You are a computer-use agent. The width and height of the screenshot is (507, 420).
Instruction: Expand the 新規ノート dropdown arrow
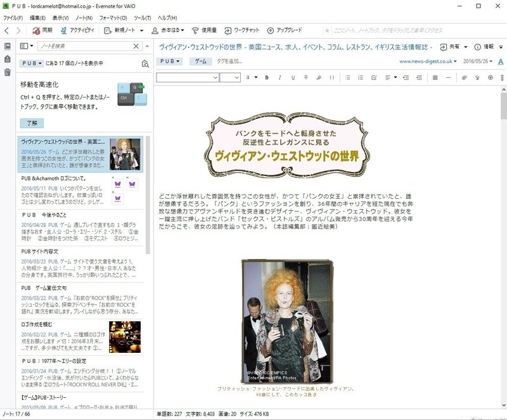pyautogui.click(x=141, y=30)
